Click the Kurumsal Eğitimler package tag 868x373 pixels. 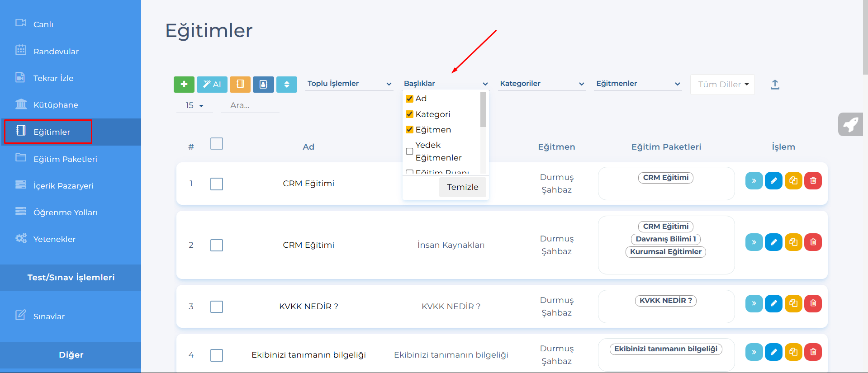coord(665,252)
